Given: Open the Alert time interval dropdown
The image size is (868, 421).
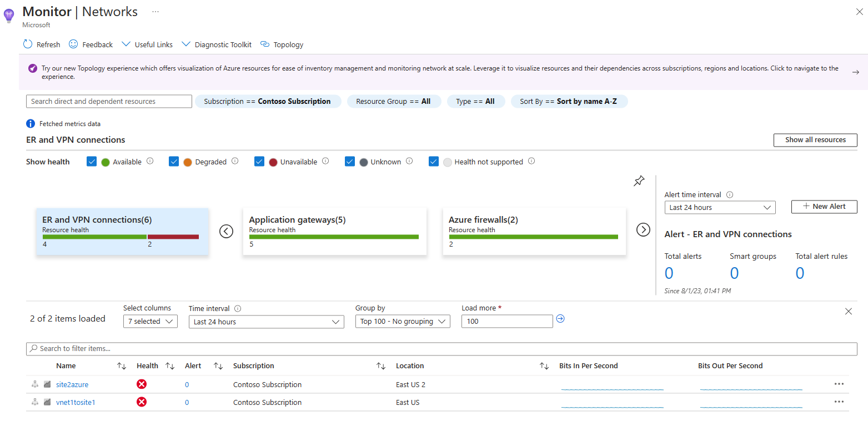Looking at the screenshot, I should 720,207.
